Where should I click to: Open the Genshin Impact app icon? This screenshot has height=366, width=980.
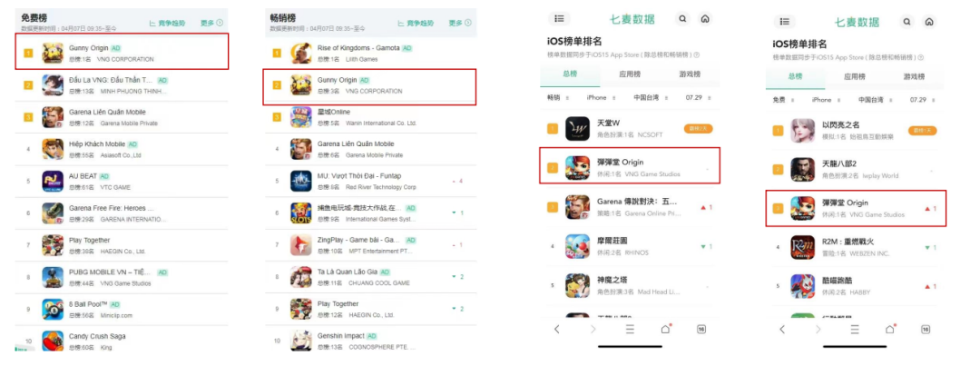coord(300,341)
